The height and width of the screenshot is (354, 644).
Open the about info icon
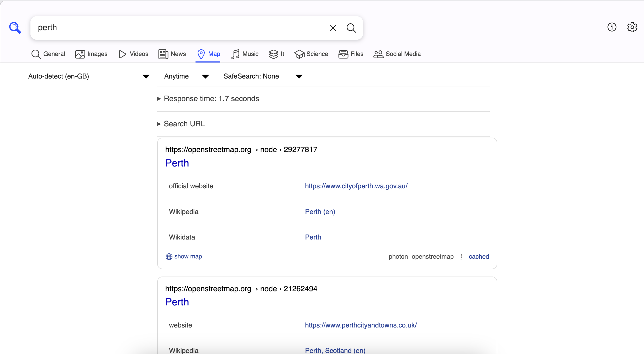point(612,27)
